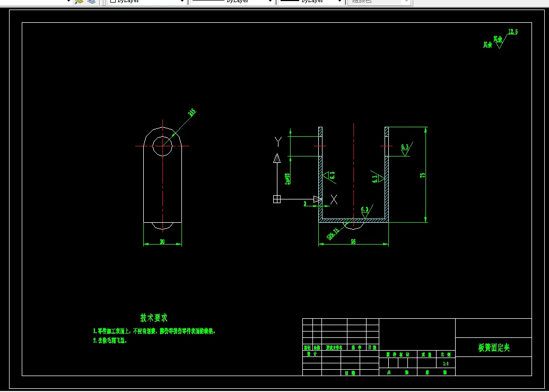The height and width of the screenshot is (392, 549).
Task: Click the UCS origin square icon
Action: coord(276,199)
